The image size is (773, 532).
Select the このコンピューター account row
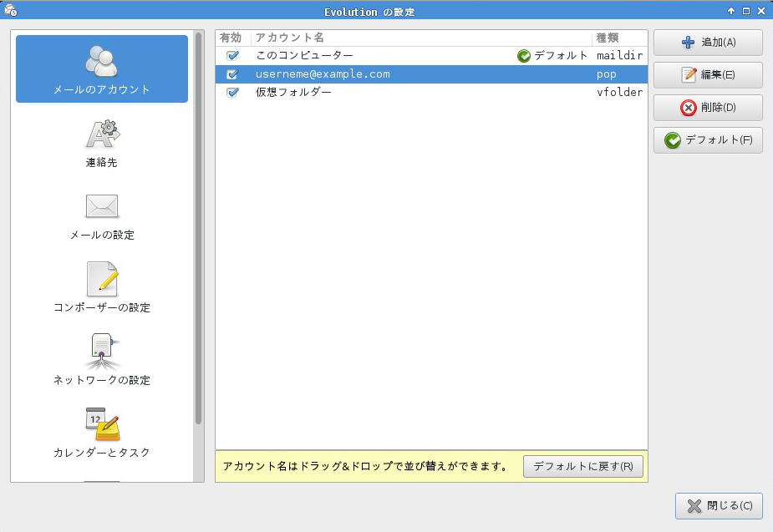click(376, 56)
